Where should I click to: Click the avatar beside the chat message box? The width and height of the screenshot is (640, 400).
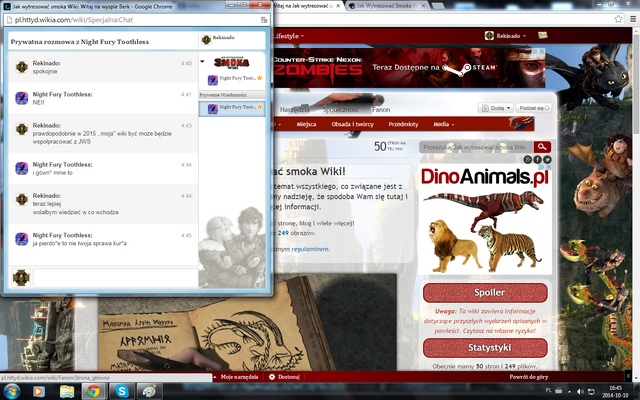[x=21, y=278]
